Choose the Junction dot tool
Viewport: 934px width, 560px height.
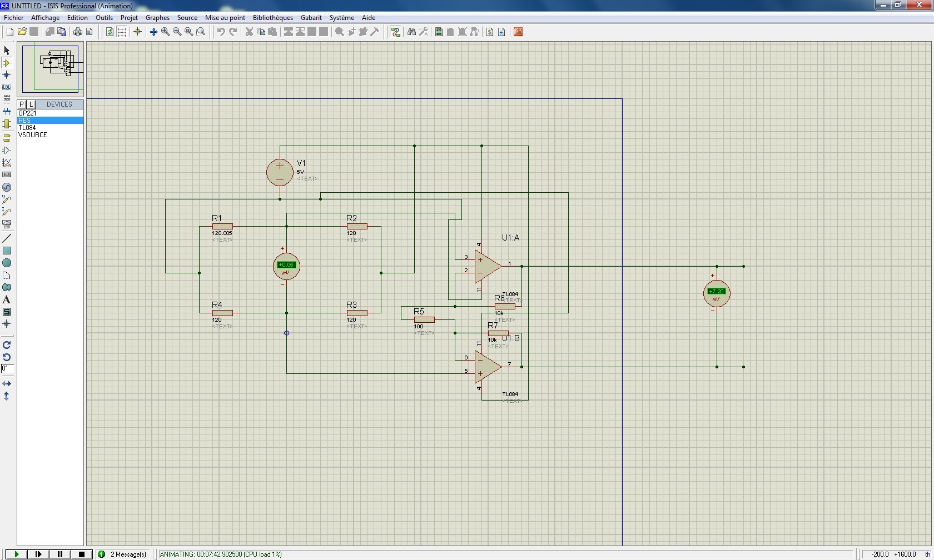(x=7, y=75)
